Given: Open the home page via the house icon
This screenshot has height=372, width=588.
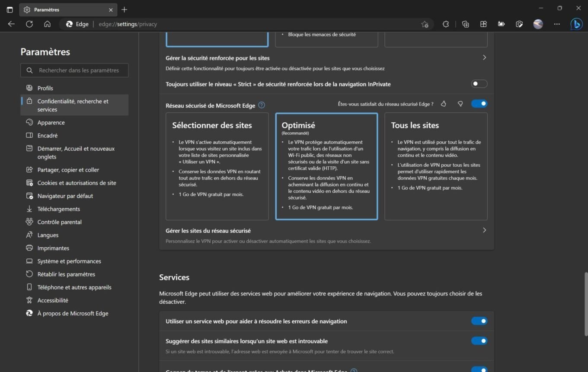Looking at the screenshot, I should pyautogui.click(x=47, y=24).
